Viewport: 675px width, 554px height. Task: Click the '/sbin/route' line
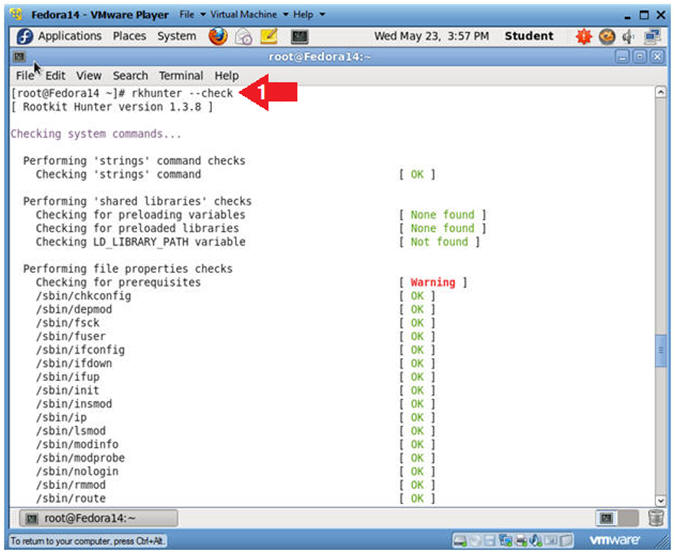coord(71,498)
